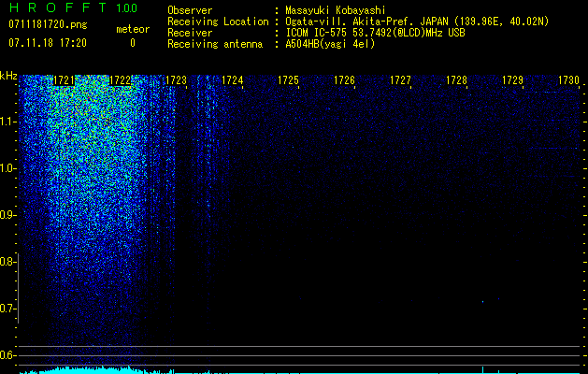Click the kHz axis unit label
The width and height of the screenshot is (588, 374).
(x=8, y=76)
